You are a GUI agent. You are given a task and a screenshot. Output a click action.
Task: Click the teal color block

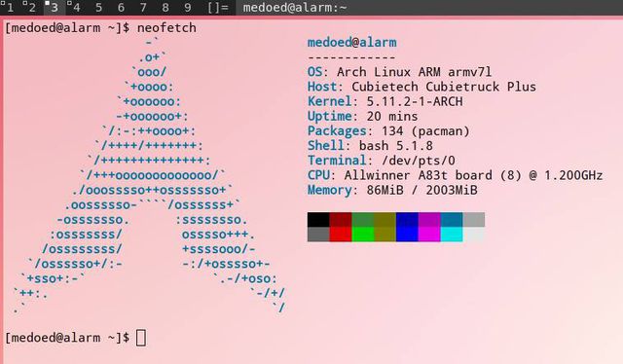(x=452, y=219)
